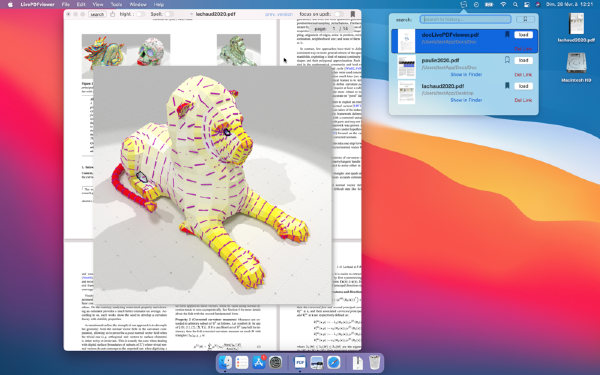Click the Siri menu bar icon
Image resolution: width=600 pixels, height=375 pixels.
[x=538, y=5]
